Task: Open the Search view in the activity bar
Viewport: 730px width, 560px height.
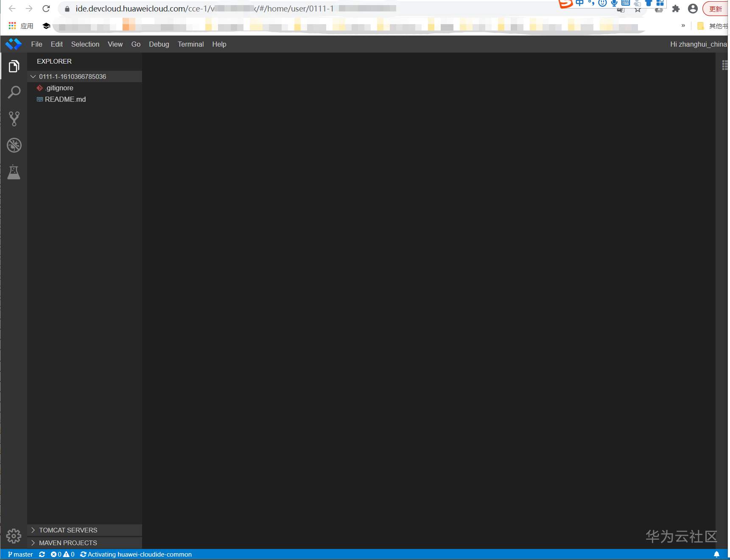Action: [14, 92]
